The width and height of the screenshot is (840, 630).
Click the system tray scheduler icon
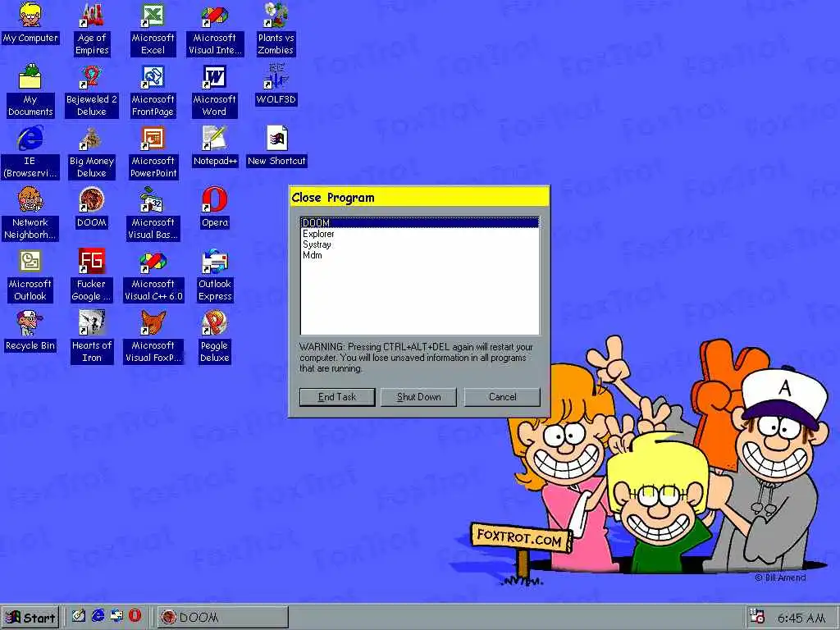click(x=757, y=616)
